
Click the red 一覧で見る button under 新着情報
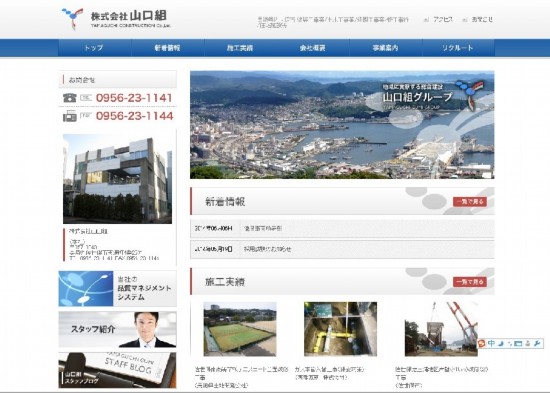tap(470, 201)
